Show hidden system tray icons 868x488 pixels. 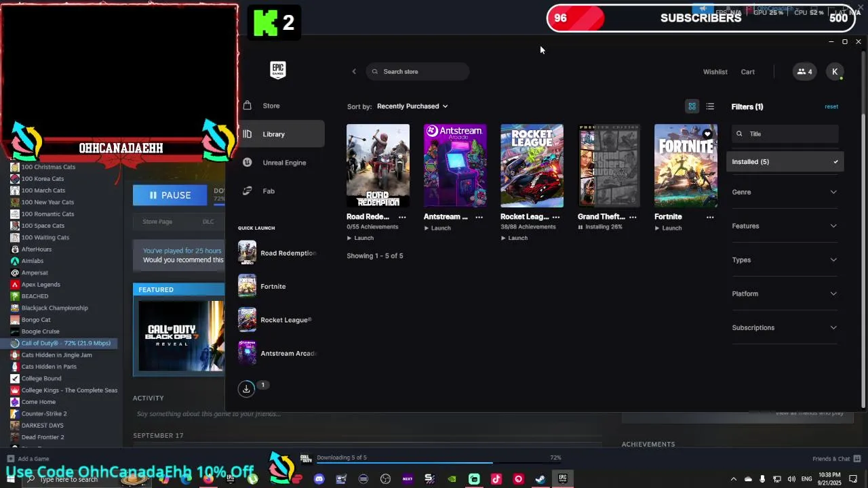pyautogui.click(x=733, y=479)
